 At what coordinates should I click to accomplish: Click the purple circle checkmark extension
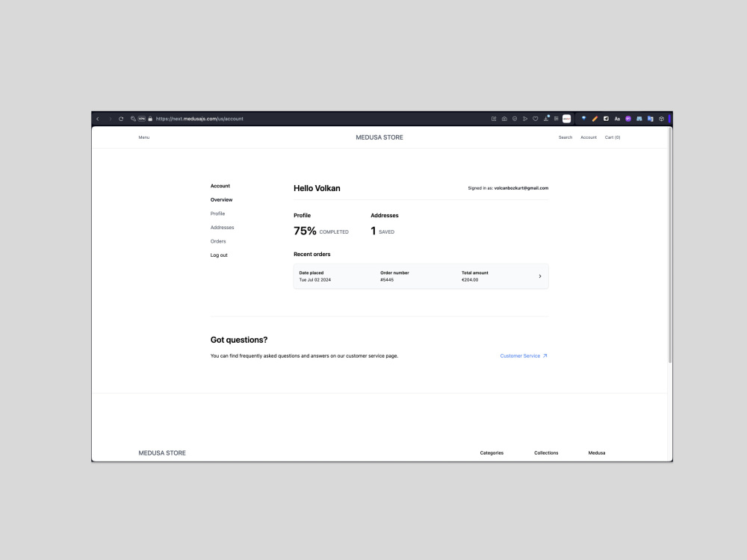pyautogui.click(x=628, y=119)
